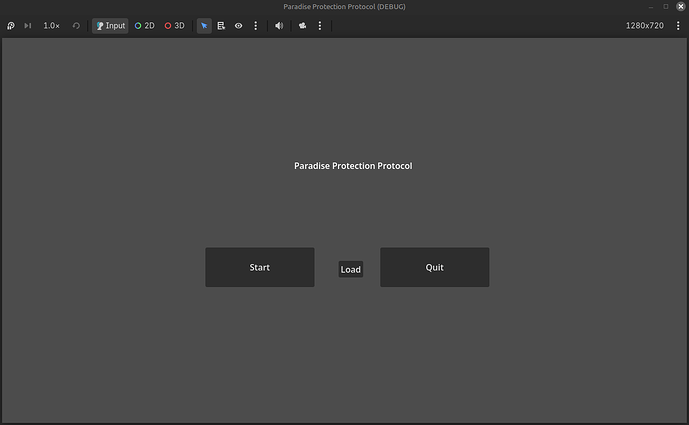This screenshot has width=689, height=425.
Task: Click the suspend/pause embedded game icon
Action: pyautogui.click(x=11, y=26)
